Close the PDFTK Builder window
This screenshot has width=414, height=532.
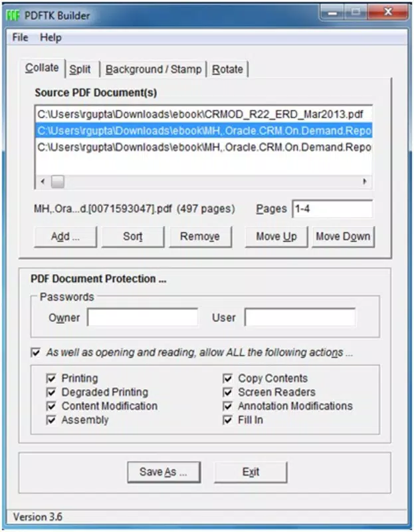[388, 12]
